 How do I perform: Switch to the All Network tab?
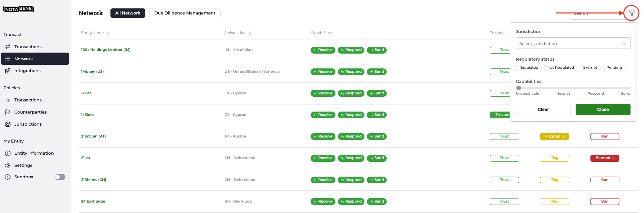click(x=128, y=13)
